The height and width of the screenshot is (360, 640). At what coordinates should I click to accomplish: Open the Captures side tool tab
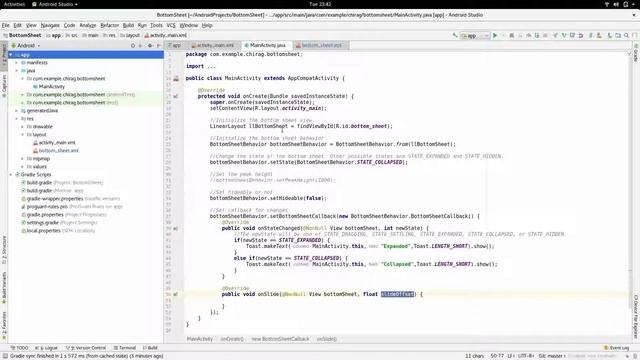4,86
